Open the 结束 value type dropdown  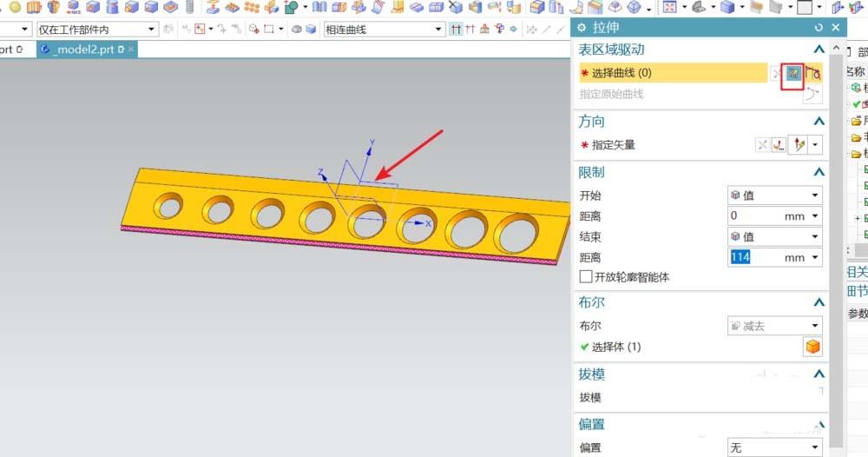point(774,237)
